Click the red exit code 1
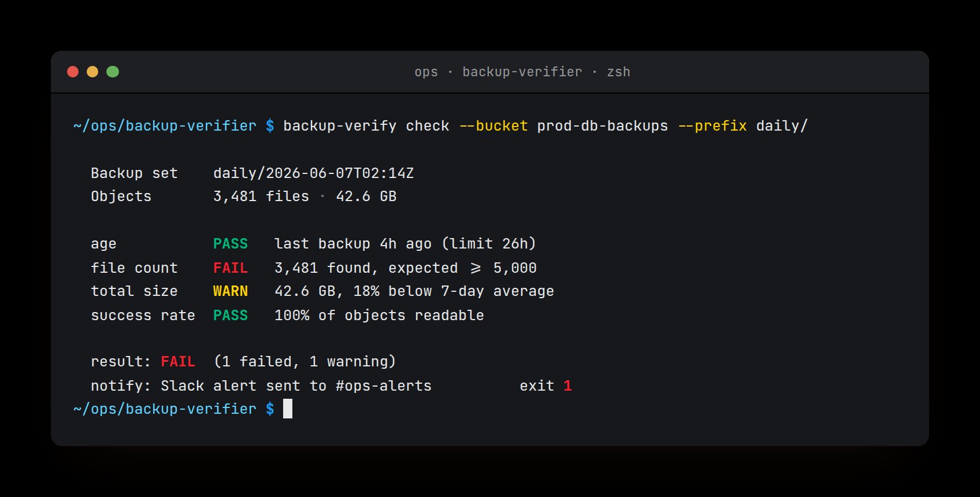Screen dimensions: 980x497 point(567,386)
